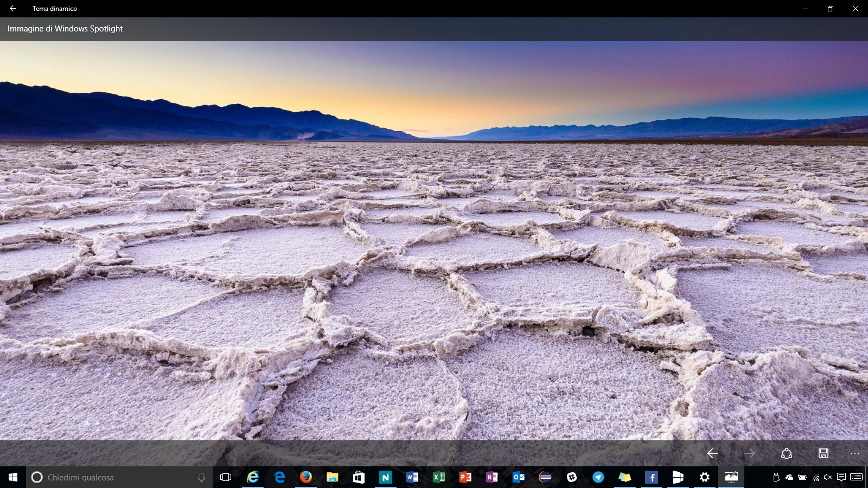Launch Excel from the taskbar
This screenshot has width=868, height=488.
tap(439, 477)
